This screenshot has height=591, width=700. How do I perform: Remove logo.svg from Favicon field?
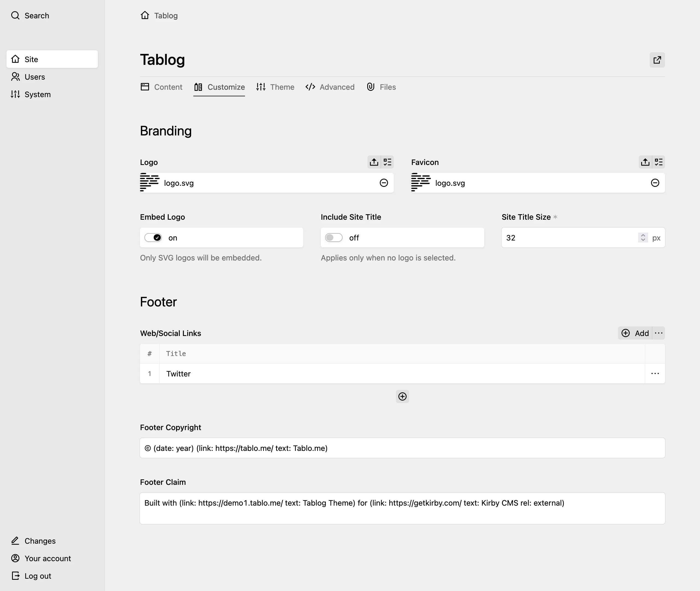click(x=655, y=183)
